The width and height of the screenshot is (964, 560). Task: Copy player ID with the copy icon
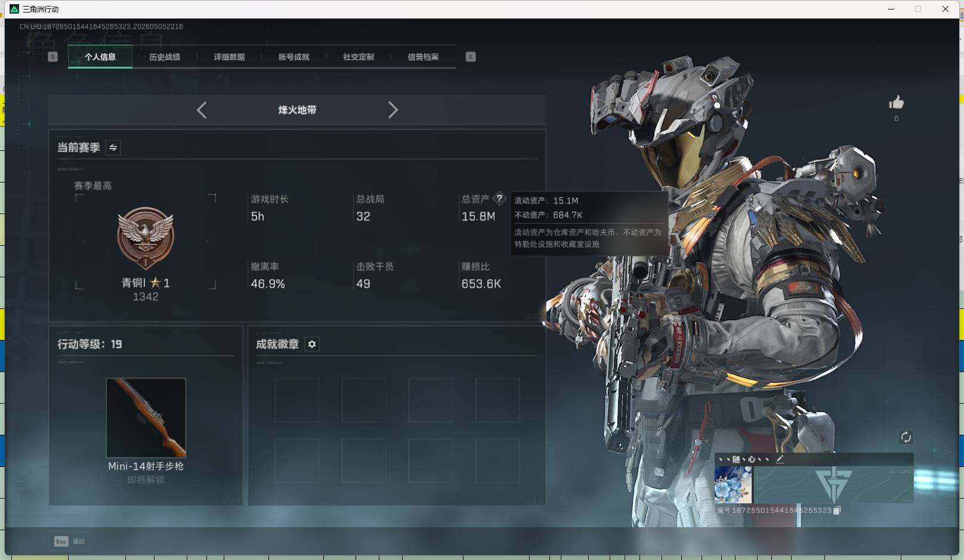pyautogui.click(x=837, y=511)
